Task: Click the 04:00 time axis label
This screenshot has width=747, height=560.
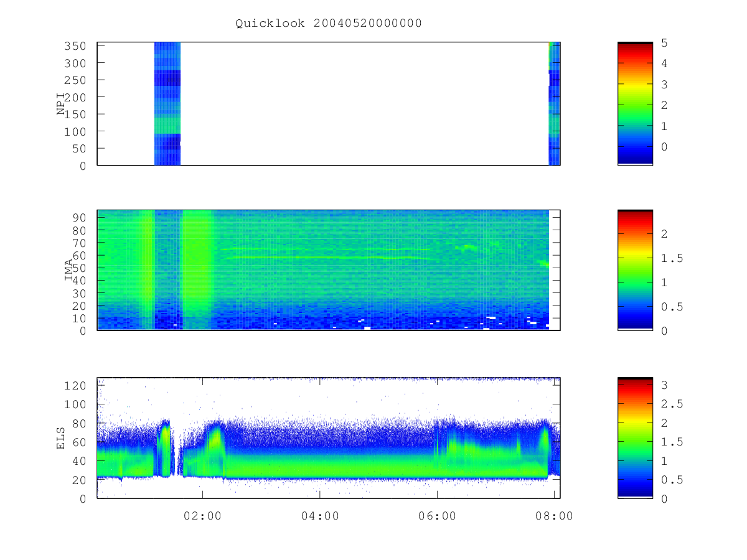Action: [x=320, y=516]
